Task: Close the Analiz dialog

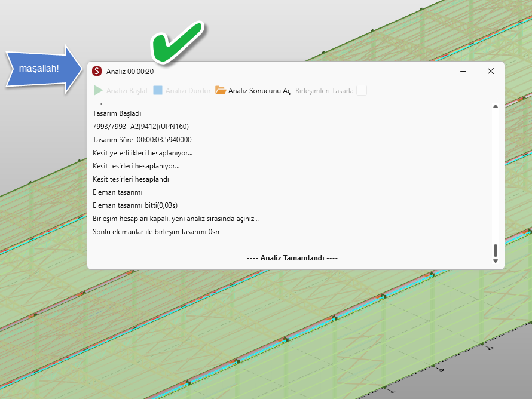Action: [x=491, y=71]
